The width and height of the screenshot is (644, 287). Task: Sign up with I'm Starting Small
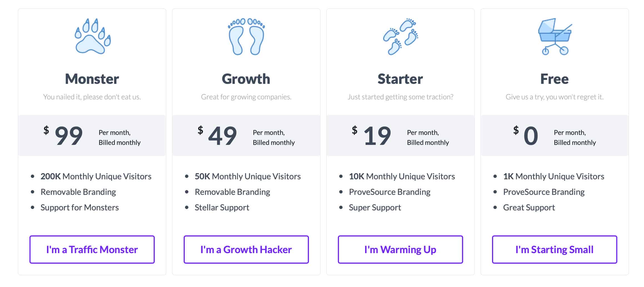pos(555,250)
